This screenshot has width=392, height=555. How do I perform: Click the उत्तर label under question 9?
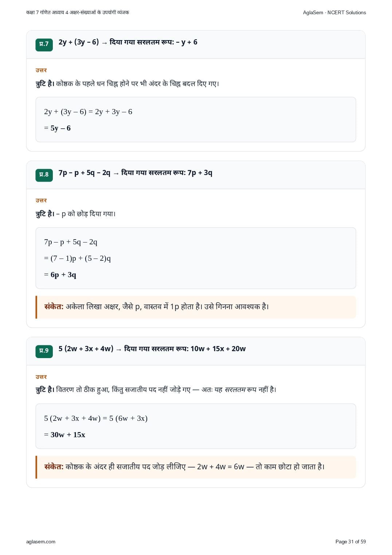coord(41,377)
